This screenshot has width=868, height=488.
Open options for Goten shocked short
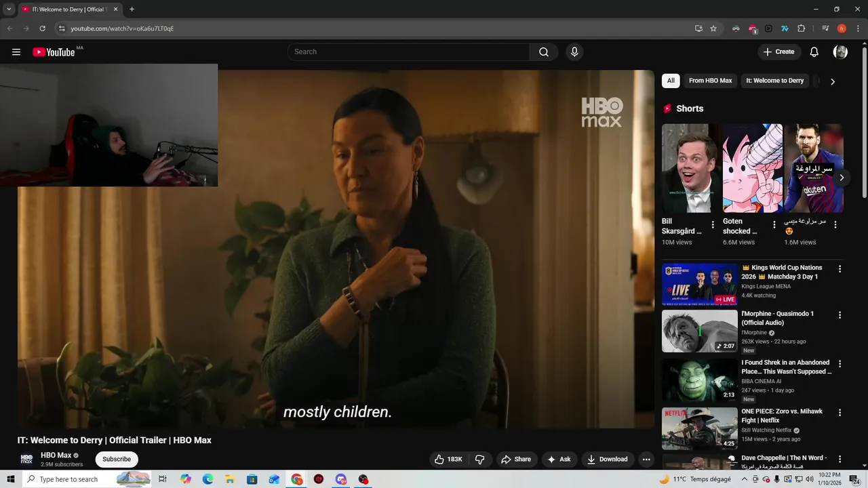774,225
